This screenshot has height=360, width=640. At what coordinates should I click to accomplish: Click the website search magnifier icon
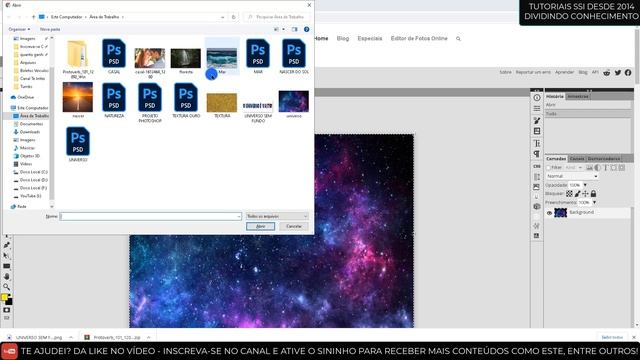[458, 39]
